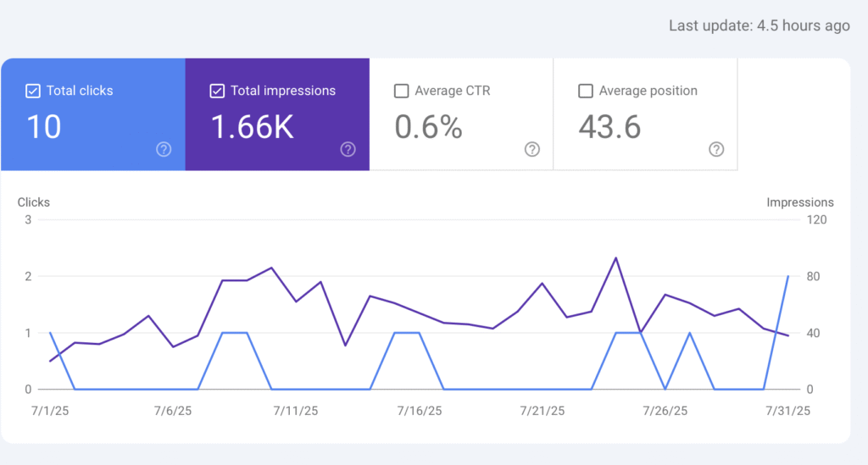Select the 43.6 average position value

609,127
